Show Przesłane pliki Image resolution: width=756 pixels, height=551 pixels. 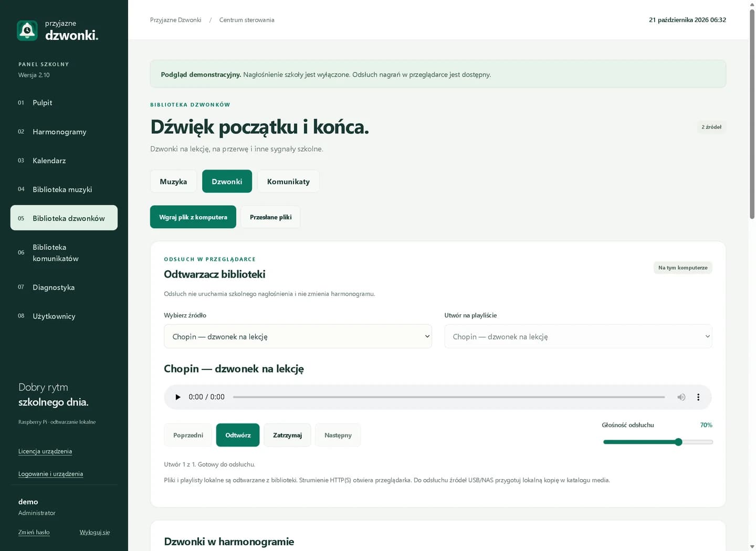270,217
